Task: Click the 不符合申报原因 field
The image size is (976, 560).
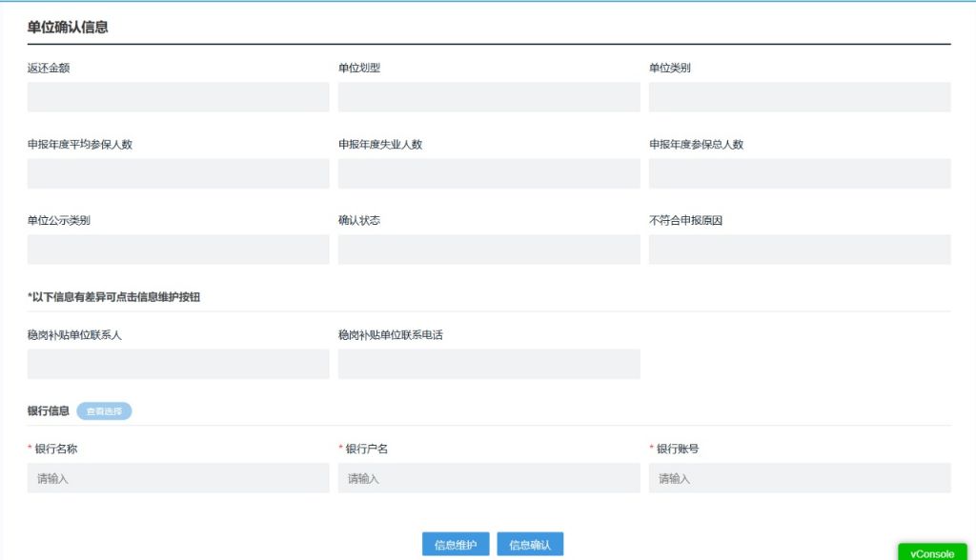Action: tap(800, 250)
